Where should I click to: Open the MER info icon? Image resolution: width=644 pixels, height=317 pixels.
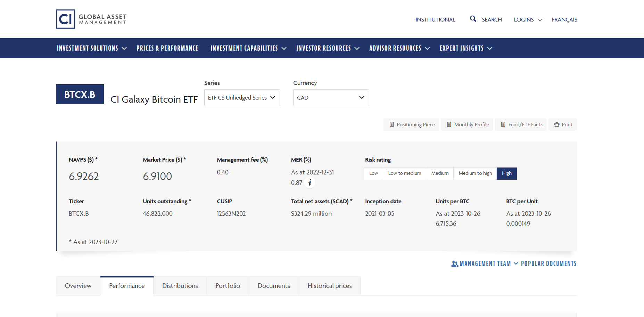point(310,182)
